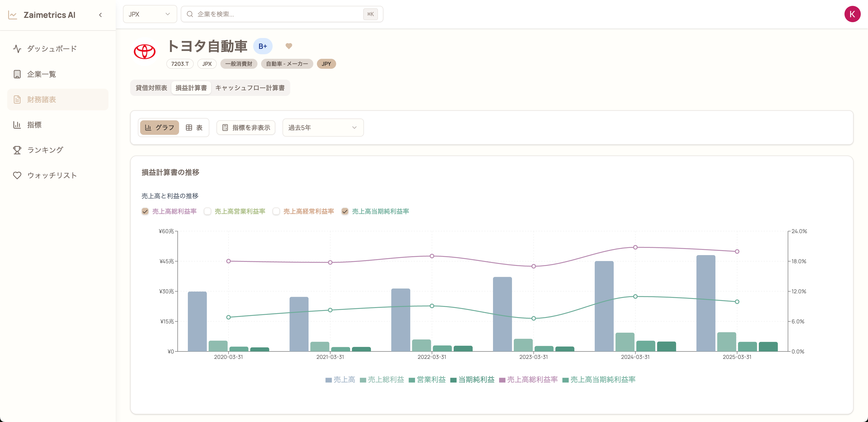Screen dimensions: 868x422
Task: Switch to 貸借対照表 tab
Action: [x=151, y=88]
